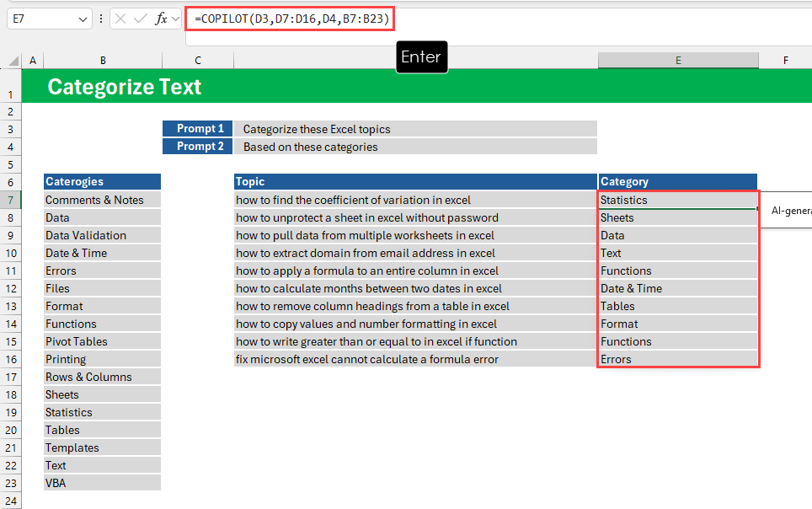Select the row 7 header

12,200
